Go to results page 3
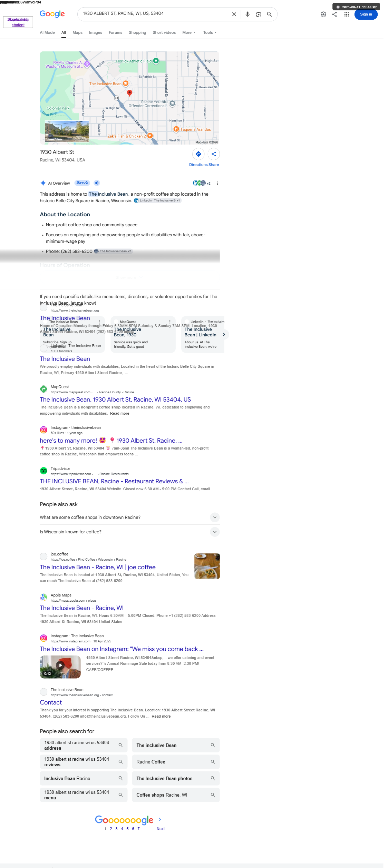The image size is (388, 868). coord(116,829)
